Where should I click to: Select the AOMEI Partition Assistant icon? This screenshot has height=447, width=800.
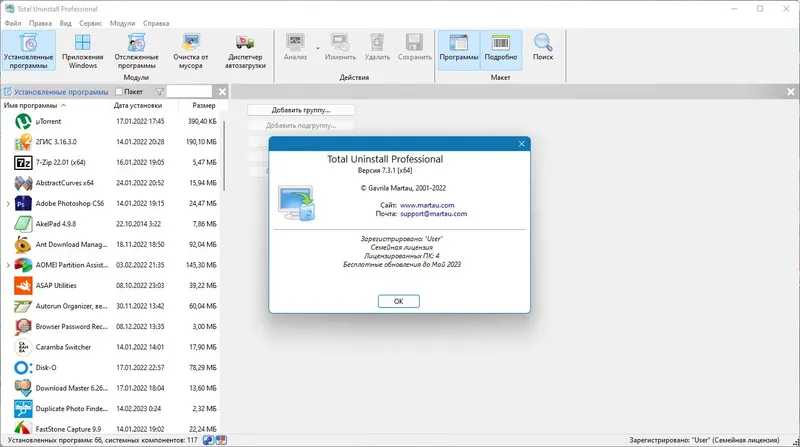click(x=23, y=265)
